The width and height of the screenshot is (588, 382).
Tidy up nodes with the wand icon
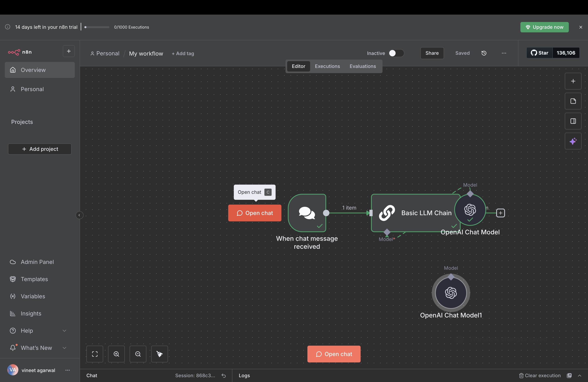tap(159, 354)
